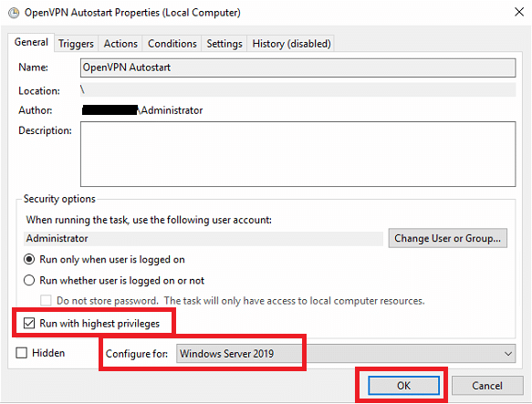Open the Settings tab
The width and height of the screenshot is (532, 404).
coord(224,44)
